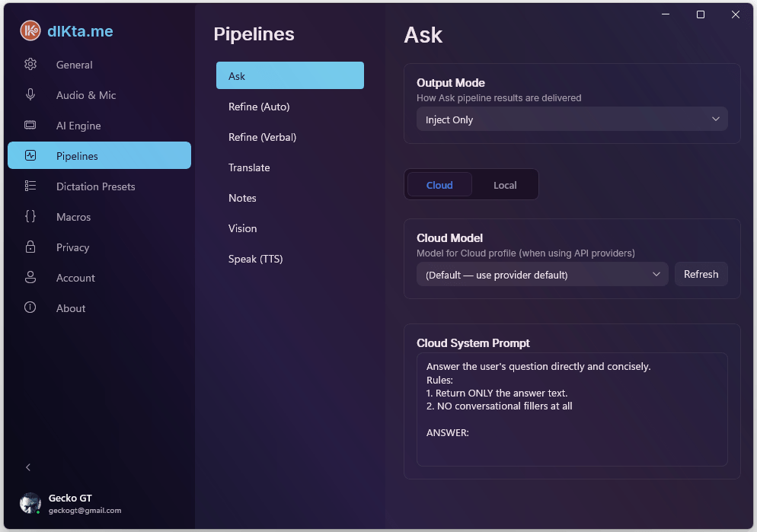757x532 pixels.
Task: Click the dIKta.me logo icon
Action: (x=30, y=30)
